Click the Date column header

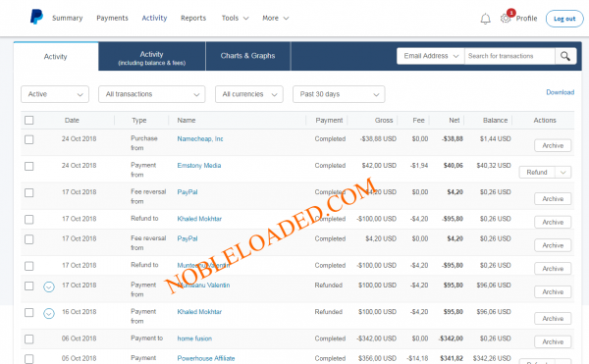pyautogui.click(x=72, y=120)
